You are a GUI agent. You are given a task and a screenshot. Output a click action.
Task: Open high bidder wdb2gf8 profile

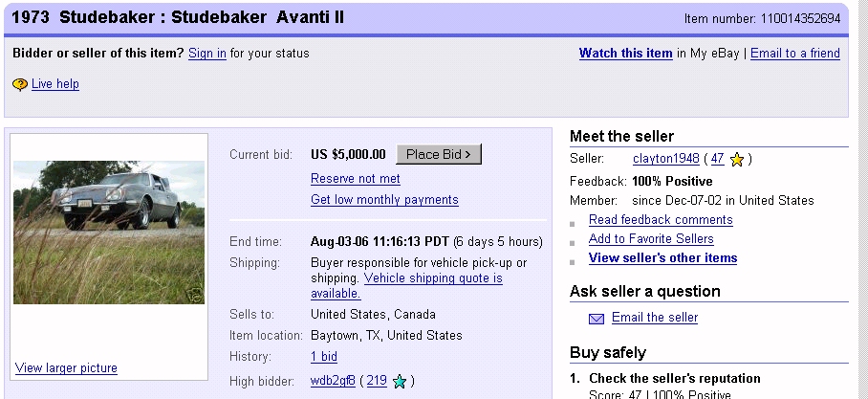pyautogui.click(x=333, y=381)
